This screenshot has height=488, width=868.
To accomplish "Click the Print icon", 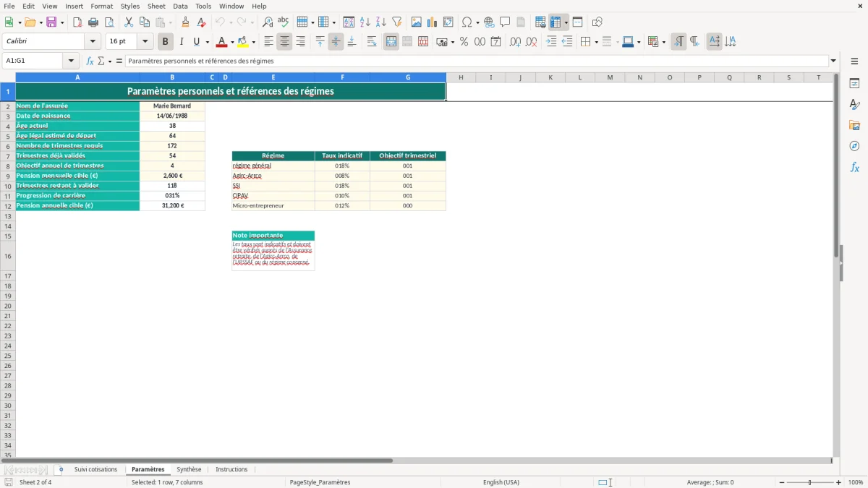I will [93, 22].
